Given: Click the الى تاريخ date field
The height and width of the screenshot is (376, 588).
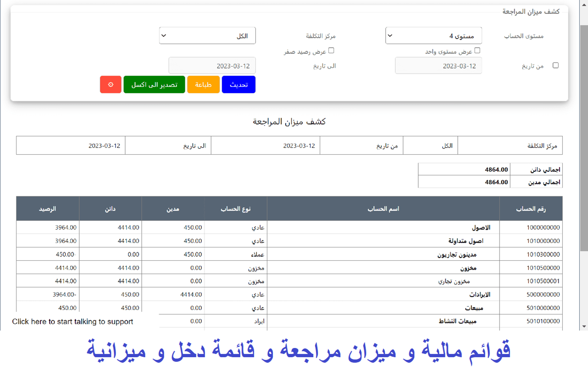Looking at the screenshot, I should [212, 66].
